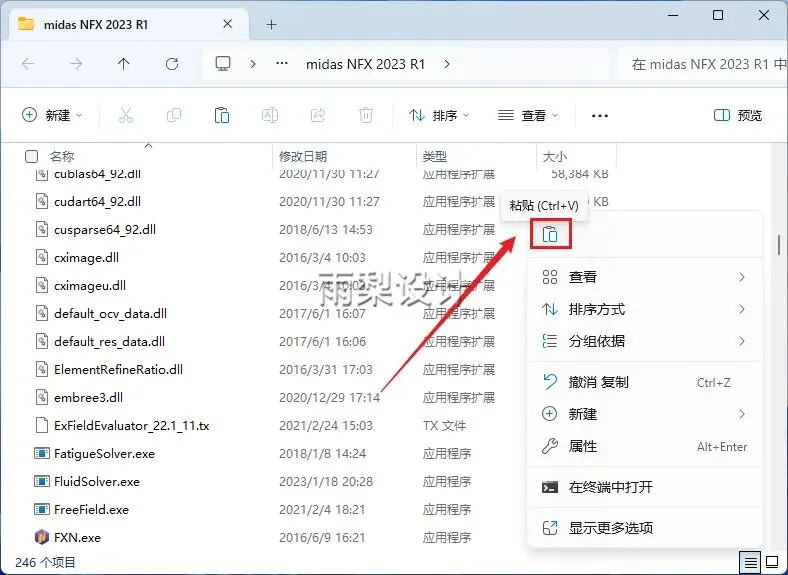The image size is (788, 575).
Task: Click the Copy icon in toolbar
Action: pyautogui.click(x=174, y=116)
